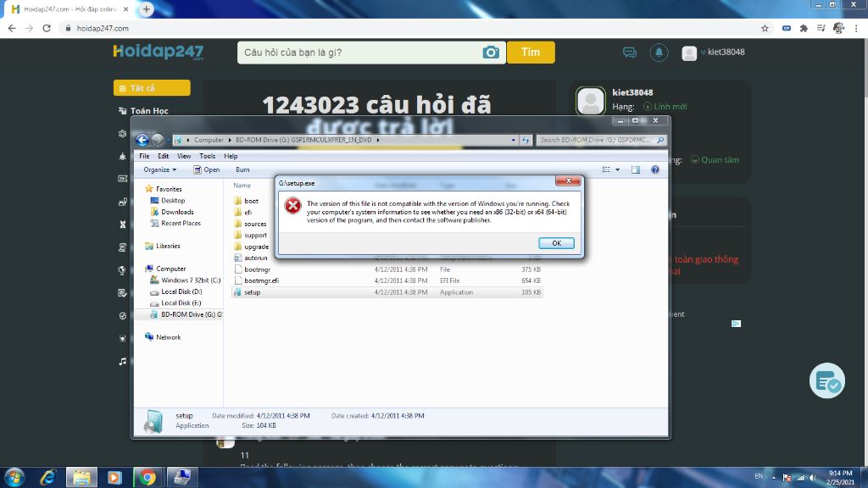Viewport: 868px width, 488px height.
Task: Open the View menu in Explorer
Action: (184, 156)
